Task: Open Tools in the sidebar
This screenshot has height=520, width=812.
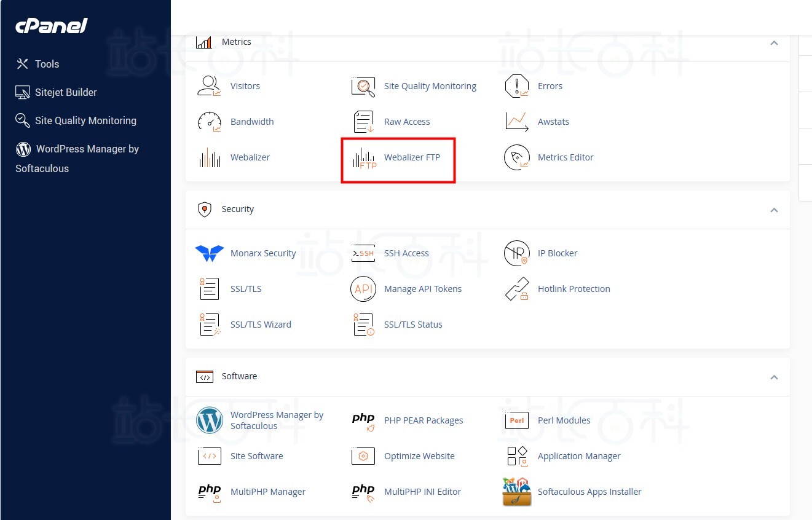Action: 47,64
